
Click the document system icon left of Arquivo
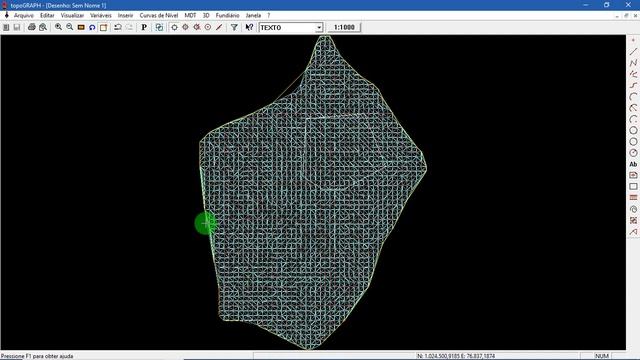7,15
